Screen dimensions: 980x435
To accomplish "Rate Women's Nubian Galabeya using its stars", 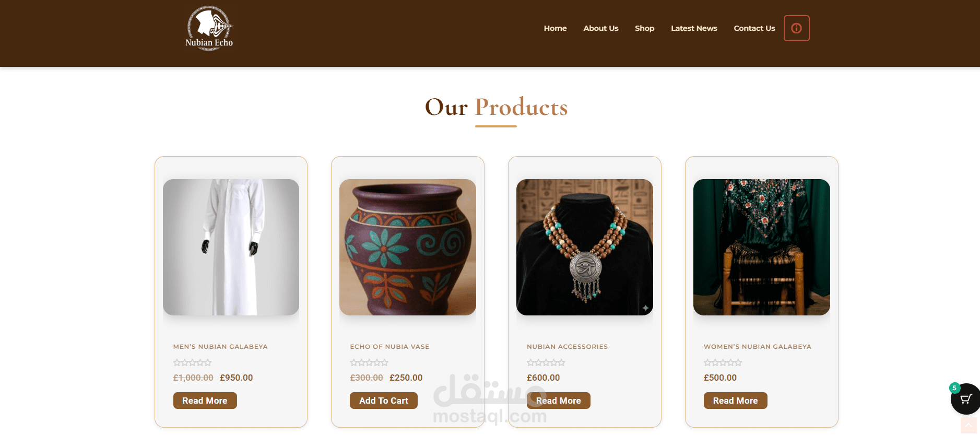I will coord(723,362).
